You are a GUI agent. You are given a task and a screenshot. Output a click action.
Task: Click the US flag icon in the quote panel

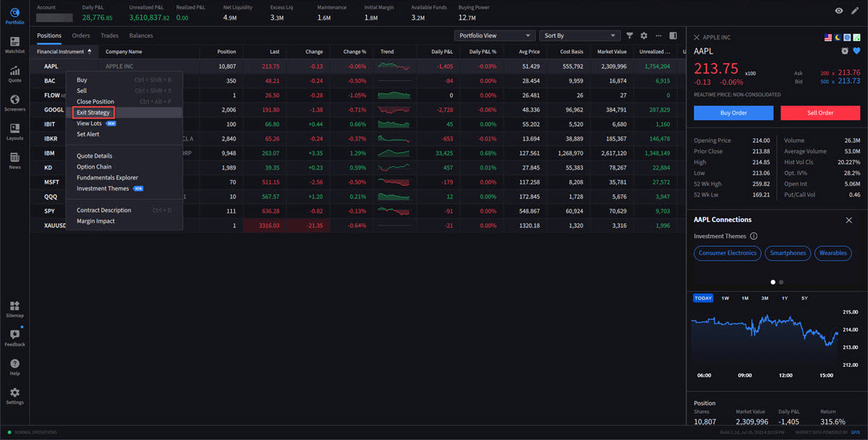coord(828,37)
